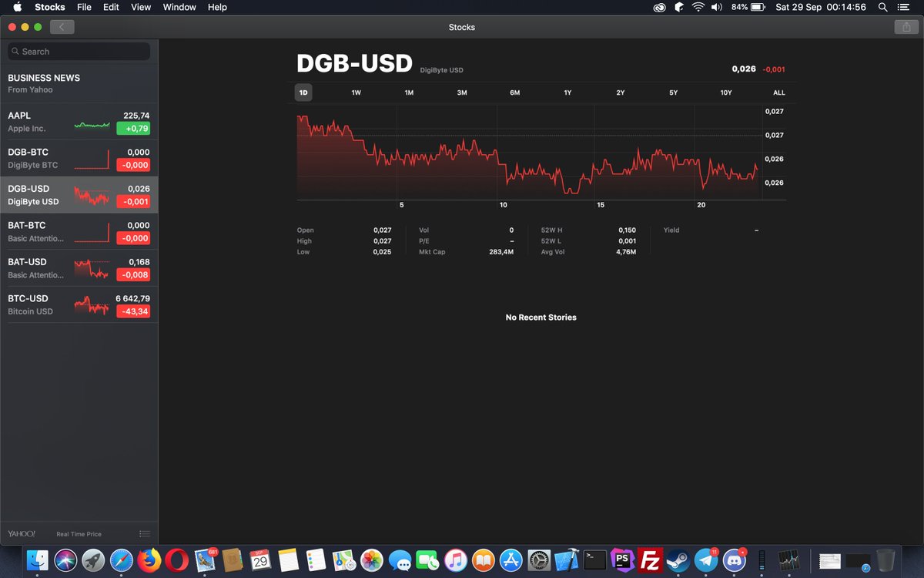The width and height of the screenshot is (924, 578).
Task: Open the View menu
Action: point(141,7)
